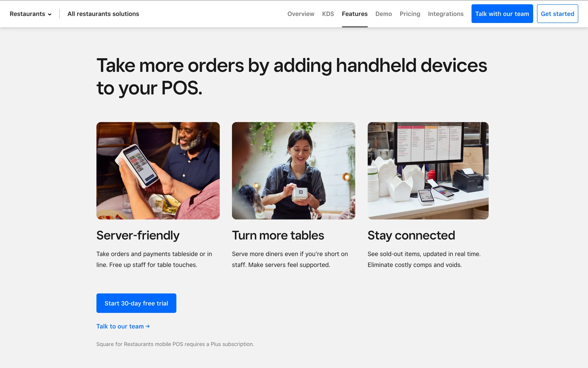The width and height of the screenshot is (588, 368).
Task: Select the Stay connected heading
Action: pos(411,236)
